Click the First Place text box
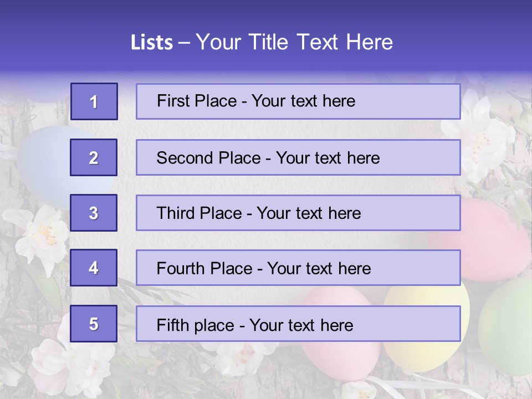This screenshot has width=532, height=399. [298, 101]
